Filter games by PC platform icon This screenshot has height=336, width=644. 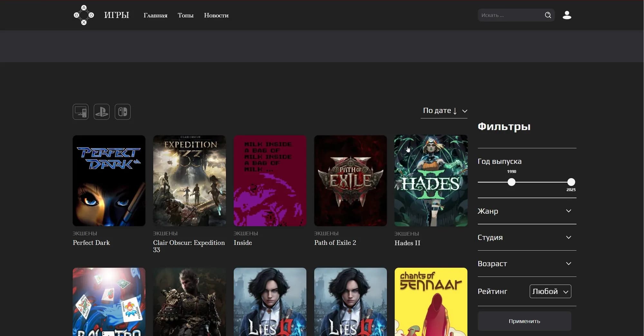80,112
